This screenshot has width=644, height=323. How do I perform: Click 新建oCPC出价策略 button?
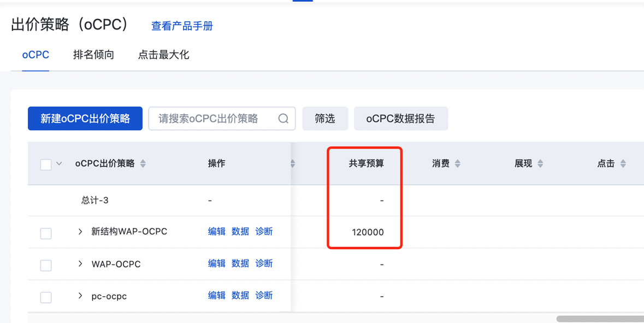coord(85,119)
